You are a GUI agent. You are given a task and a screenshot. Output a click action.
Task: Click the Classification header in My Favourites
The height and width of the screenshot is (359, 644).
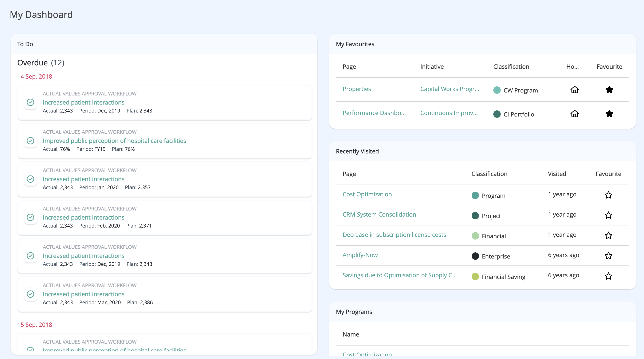pos(511,67)
